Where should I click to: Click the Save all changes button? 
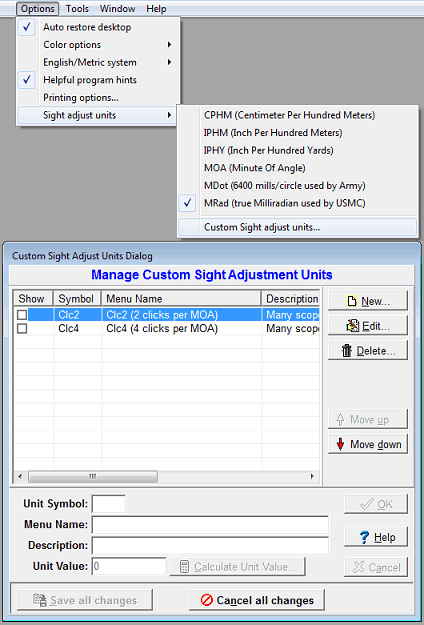[85, 600]
